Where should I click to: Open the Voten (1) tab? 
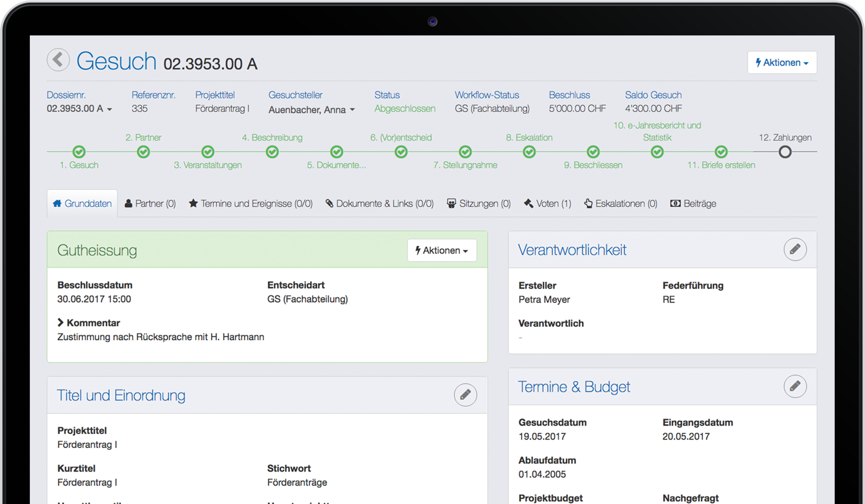(x=547, y=204)
